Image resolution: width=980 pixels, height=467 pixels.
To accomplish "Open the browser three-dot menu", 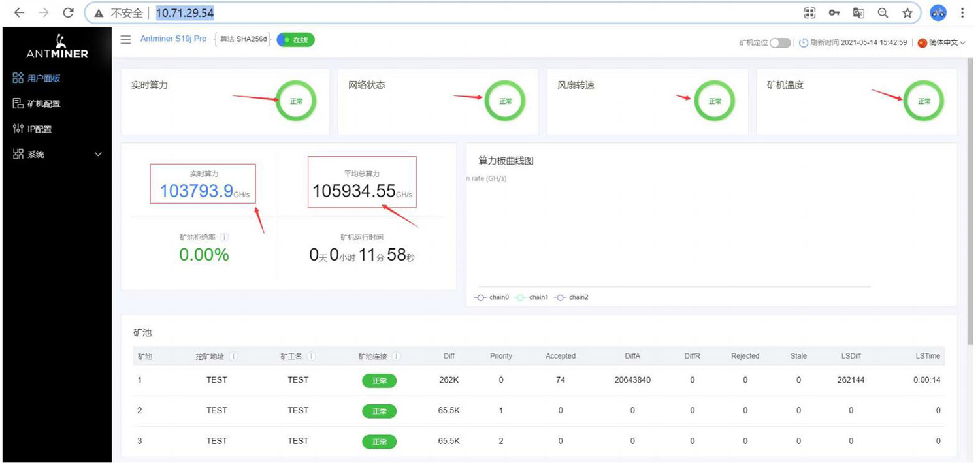I will (x=962, y=12).
